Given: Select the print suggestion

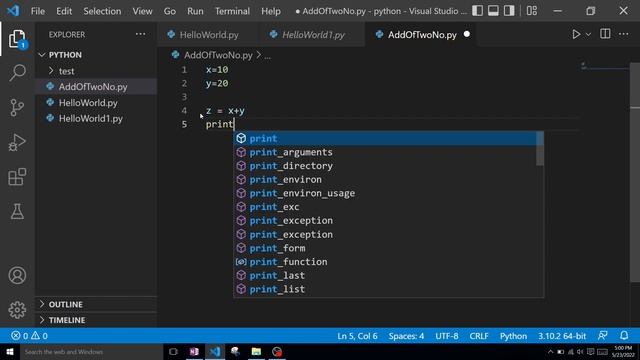Looking at the screenshot, I should 385,138.
